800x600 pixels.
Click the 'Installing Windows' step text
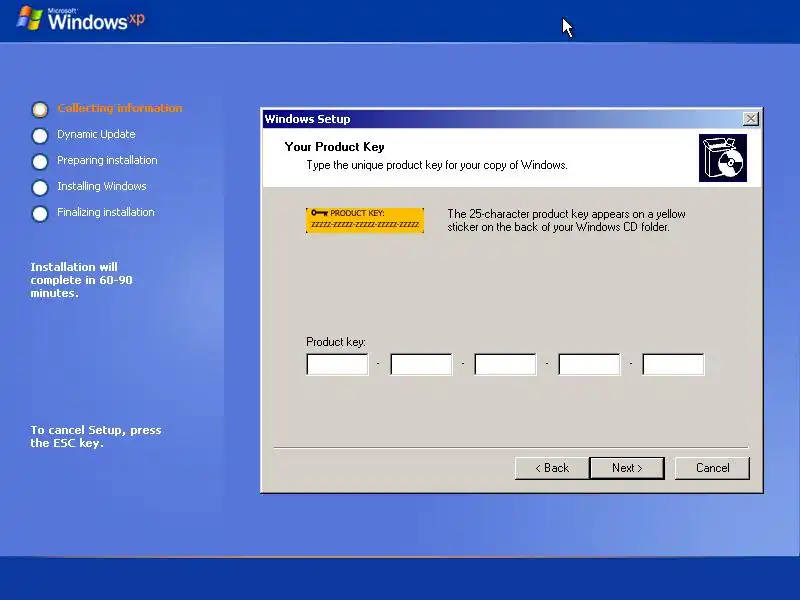tap(102, 186)
